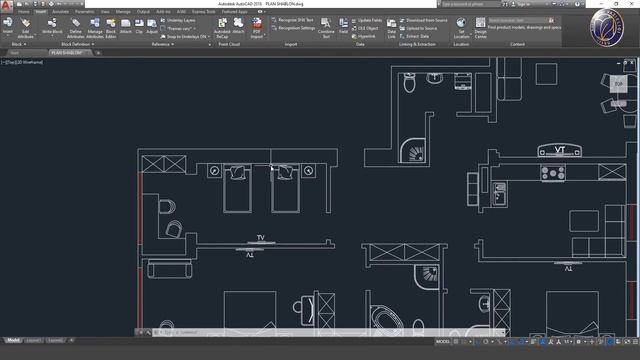Open the Frames vary dropdown
This screenshot has height=360, width=640.
coord(178,28)
